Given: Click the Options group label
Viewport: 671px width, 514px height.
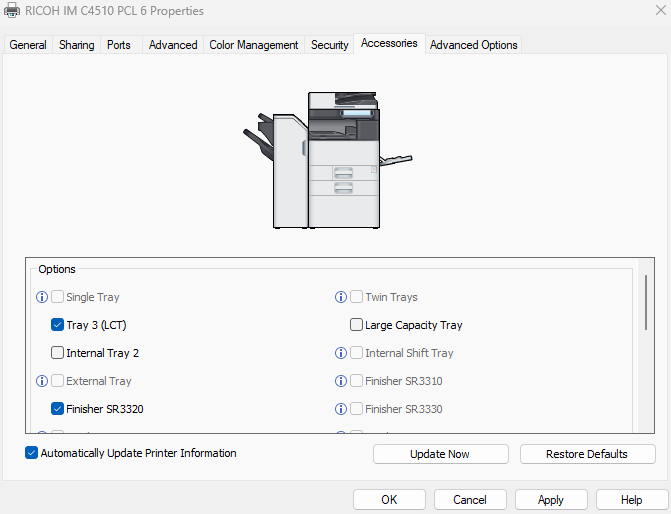Looking at the screenshot, I should pyautogui.click(x=57, y=269).
